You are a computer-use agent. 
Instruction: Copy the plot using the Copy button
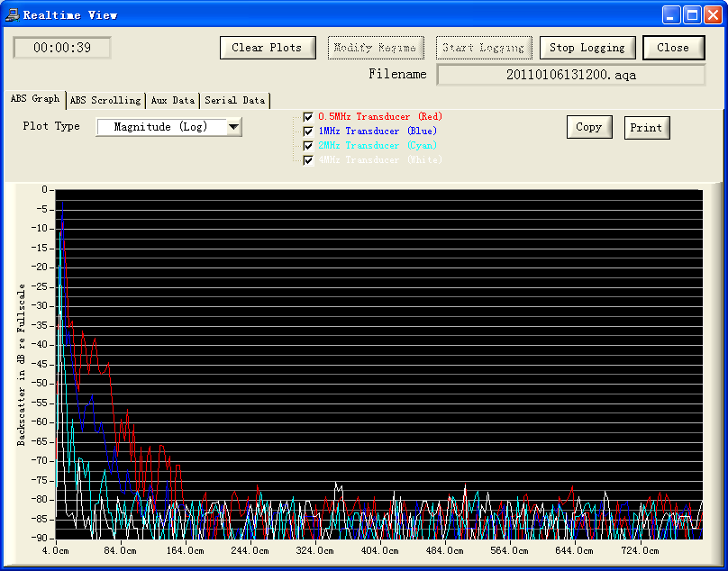tap(589, 127)
